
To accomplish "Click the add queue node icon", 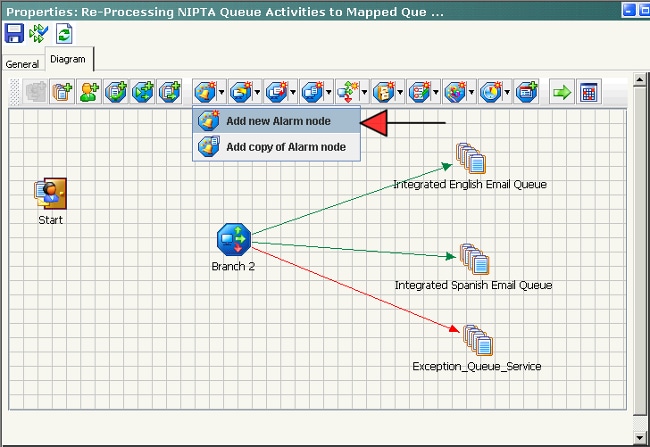I will pos(63,92).
